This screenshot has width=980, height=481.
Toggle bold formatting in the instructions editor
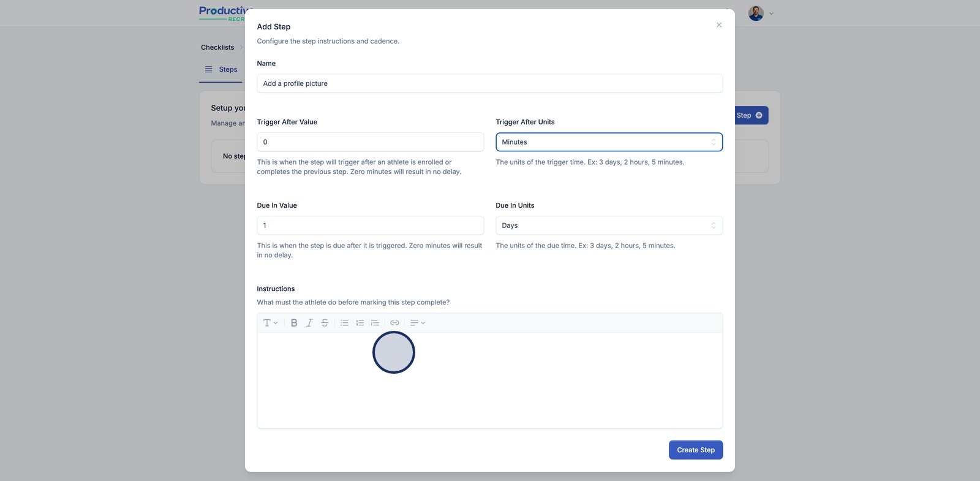click(294, 323)
